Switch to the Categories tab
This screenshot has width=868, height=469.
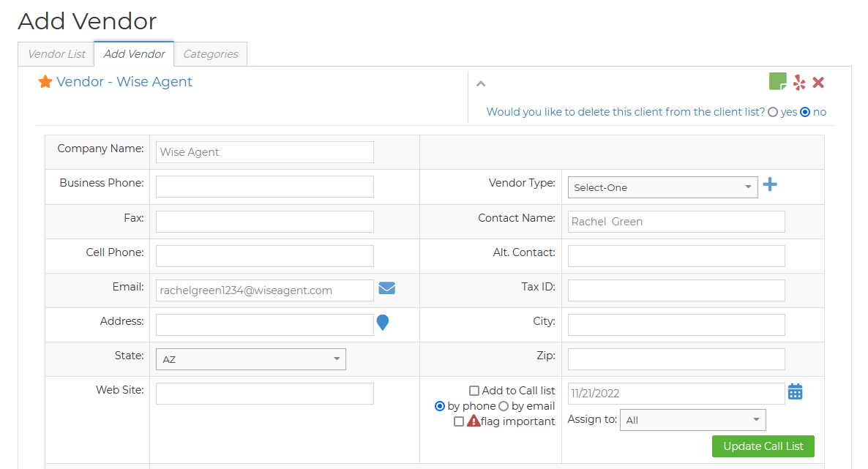[210, 54]
